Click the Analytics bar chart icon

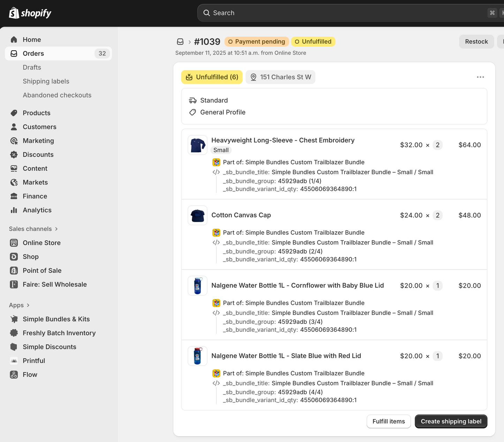tap(14, 210)
